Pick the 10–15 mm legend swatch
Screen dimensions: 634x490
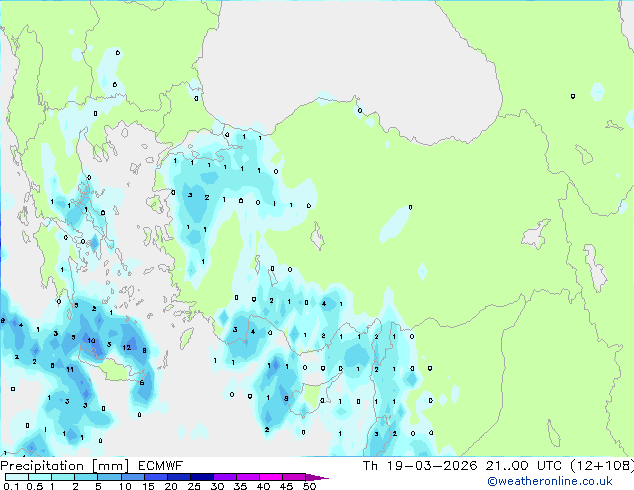(133, 477)
